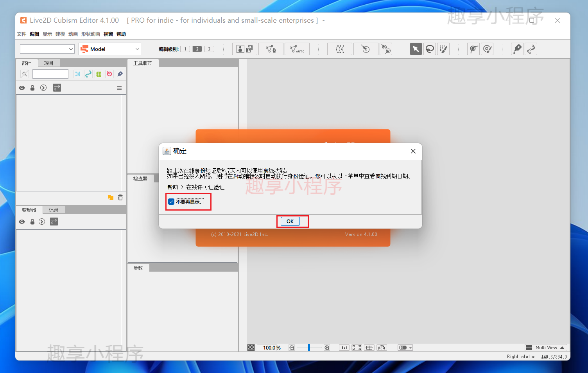Click the texture atlas edit toolbar icon
The width and height of the screenshot is (588, 373).
[245, 49]
